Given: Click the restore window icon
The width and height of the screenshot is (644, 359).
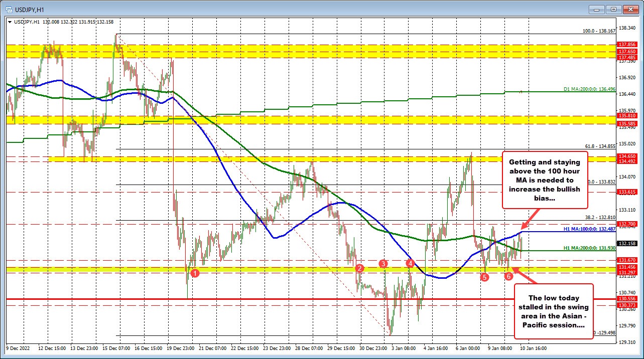Looking at the screenshot, I should (613, 9).
